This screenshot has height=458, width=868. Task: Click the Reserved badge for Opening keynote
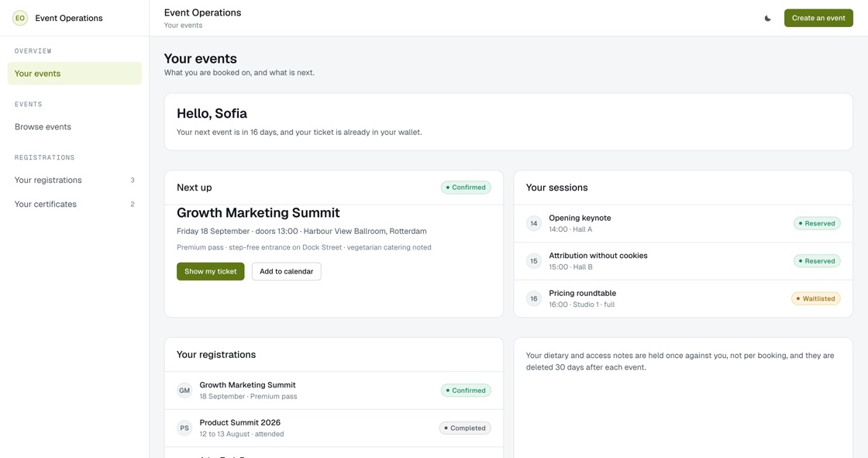point(817,224)
